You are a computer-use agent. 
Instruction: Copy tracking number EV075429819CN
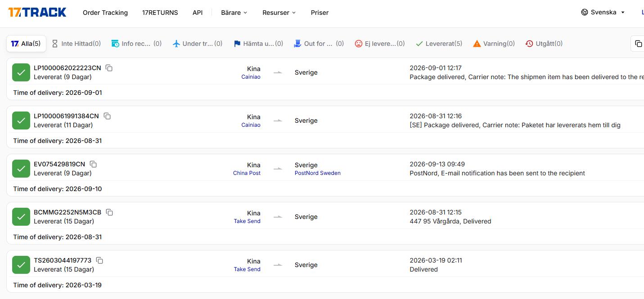(x=93, y=164)
